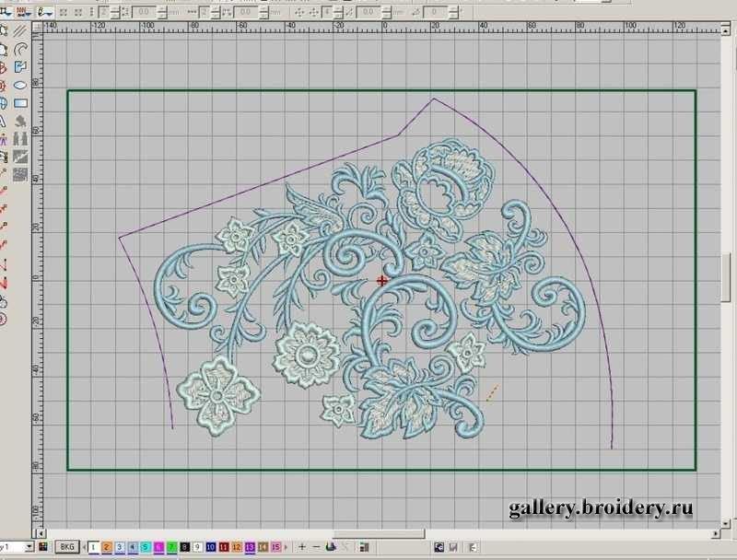Select the ellipse shape tool

pos(20,85)
